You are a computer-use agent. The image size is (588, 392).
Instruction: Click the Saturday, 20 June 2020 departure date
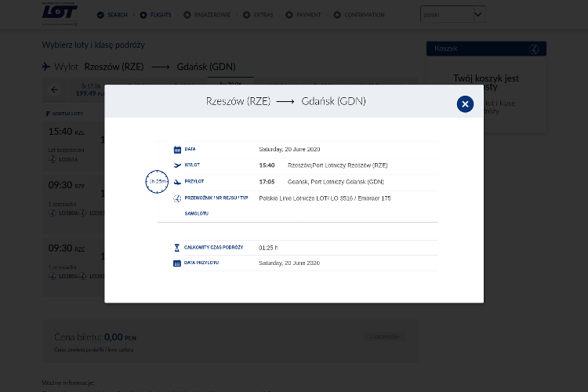pos(289,149)
